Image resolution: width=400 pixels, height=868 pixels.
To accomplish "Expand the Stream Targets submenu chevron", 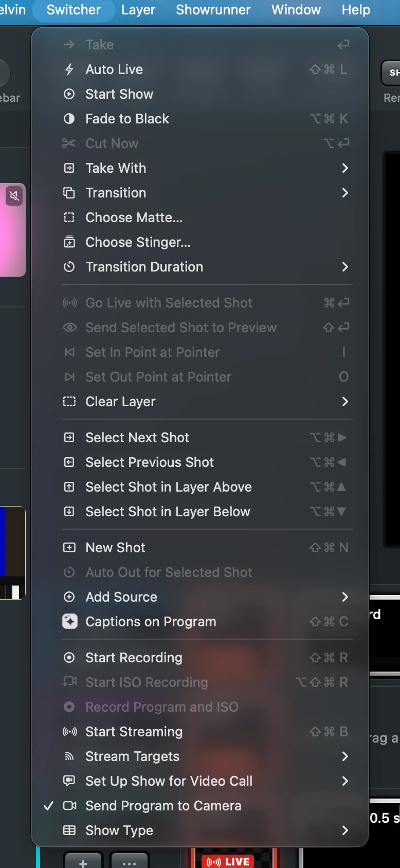I will tap(345, 756).
